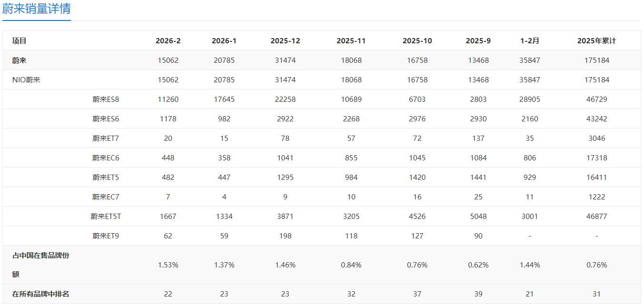The image size is (644, 306).
Task: Click the 2025-9 column header
Action: click(478, 41)
